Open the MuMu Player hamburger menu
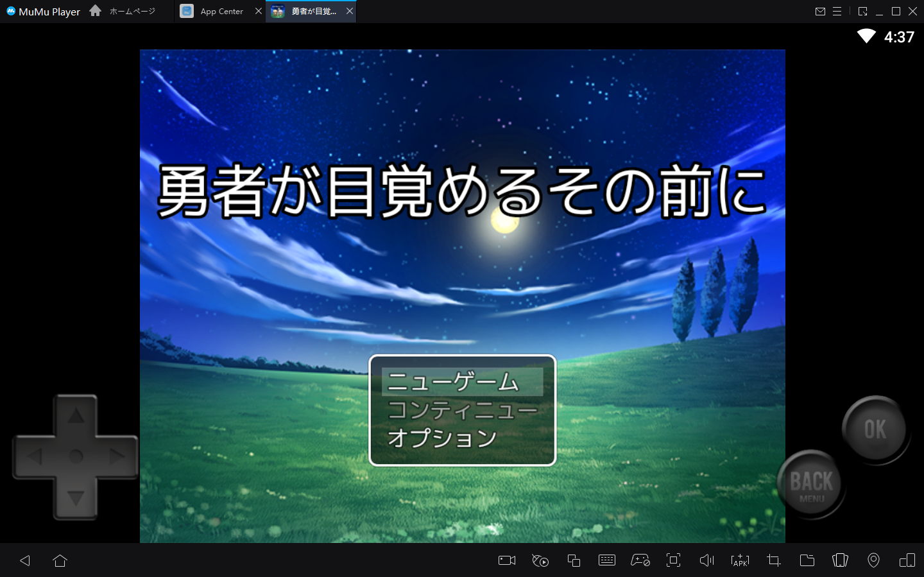Screen dimensions: 924x577 [837, 12]
